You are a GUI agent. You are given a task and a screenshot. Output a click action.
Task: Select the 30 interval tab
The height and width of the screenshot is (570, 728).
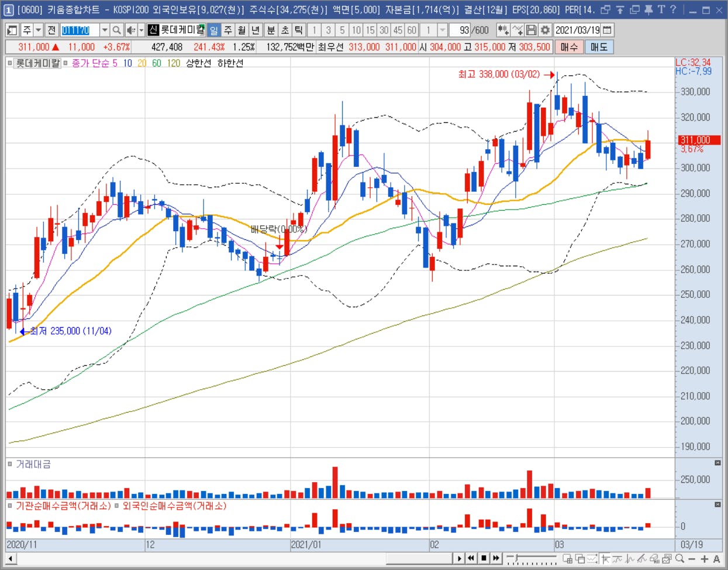384,30
